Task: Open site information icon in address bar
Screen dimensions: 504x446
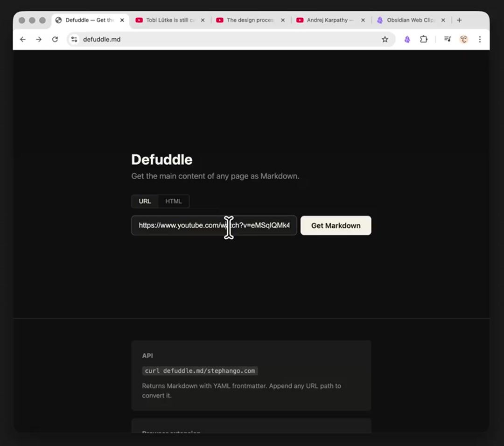Action: [74, 39]
